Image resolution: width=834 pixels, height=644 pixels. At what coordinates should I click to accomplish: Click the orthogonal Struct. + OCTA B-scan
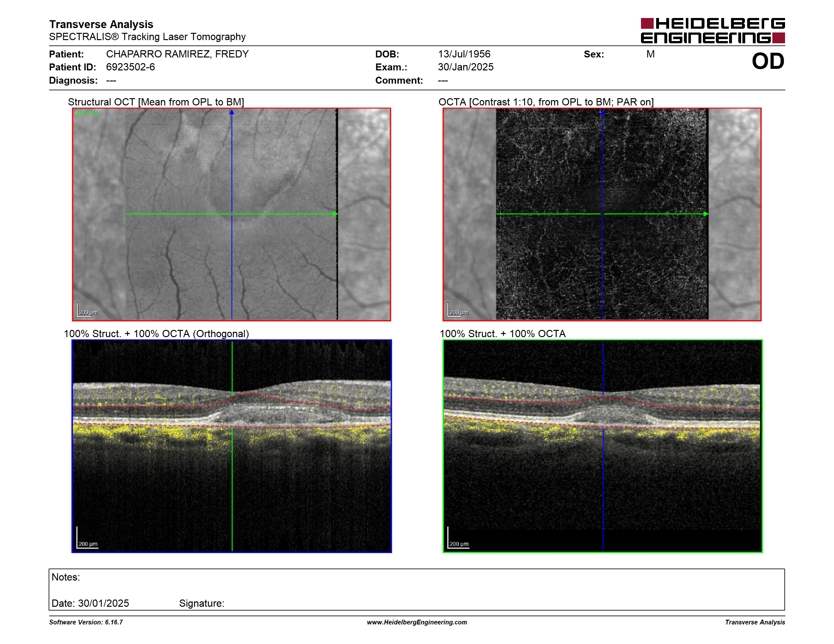[x=232, y=446]
